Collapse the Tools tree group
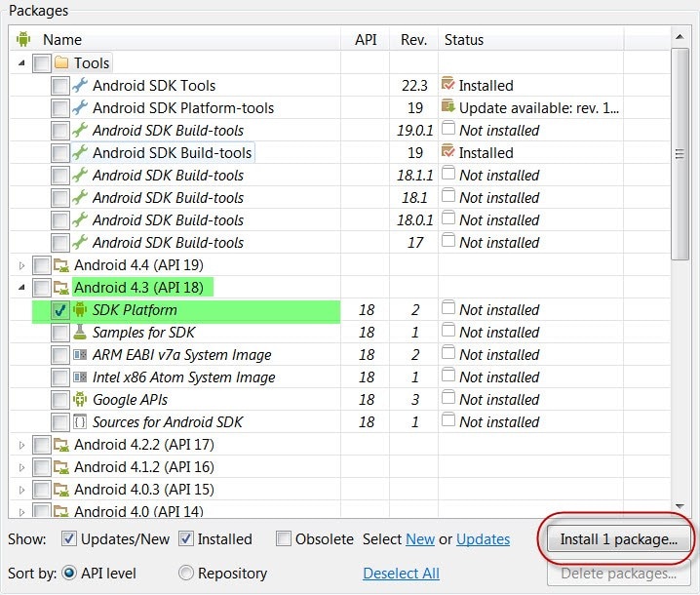Viewport: 700px width, 595px height. (21, 63)
